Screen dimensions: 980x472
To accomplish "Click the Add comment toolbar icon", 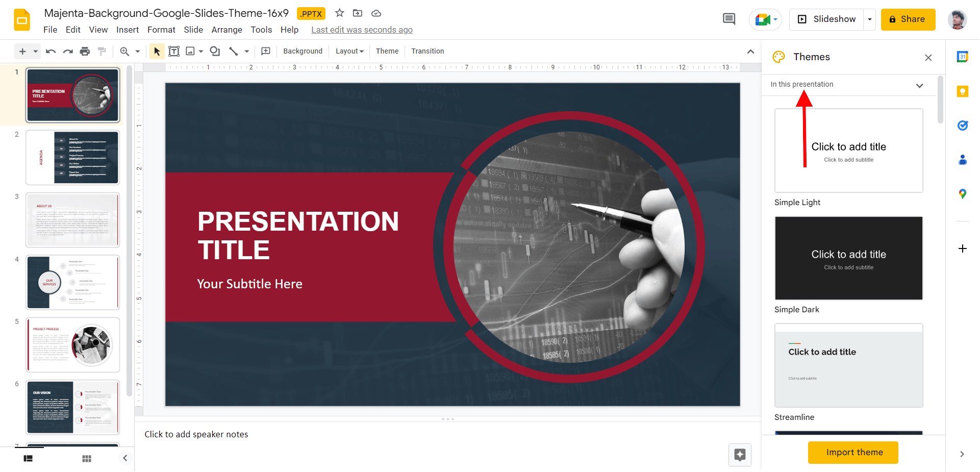I will 265,51.
